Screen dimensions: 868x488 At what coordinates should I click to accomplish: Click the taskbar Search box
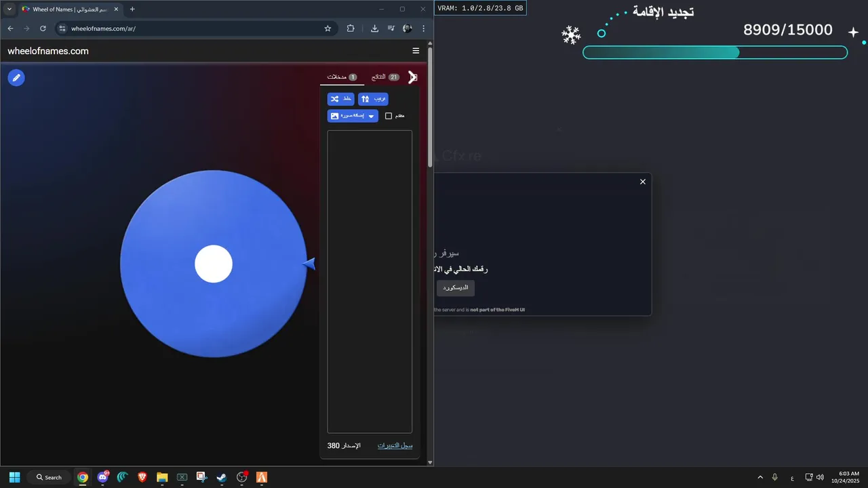click(49, 477)
